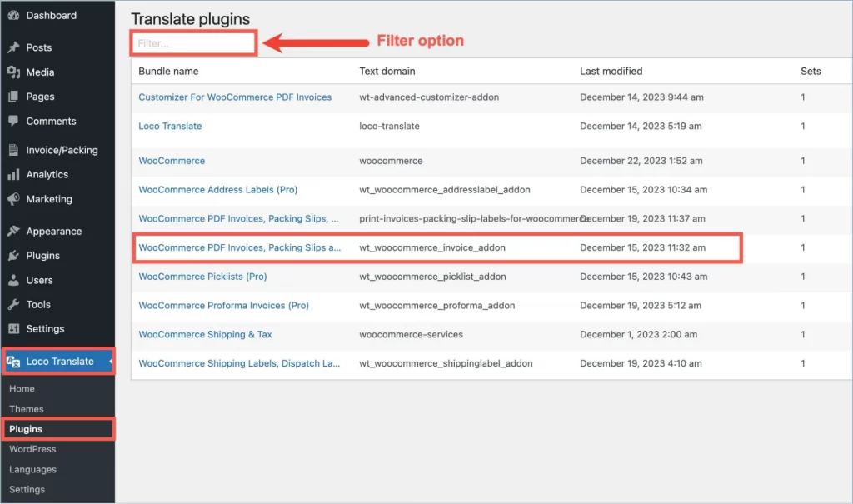Open WooCommerce Picklists (Pro) bundle
The image size is (853, 504).
(202, 277)
